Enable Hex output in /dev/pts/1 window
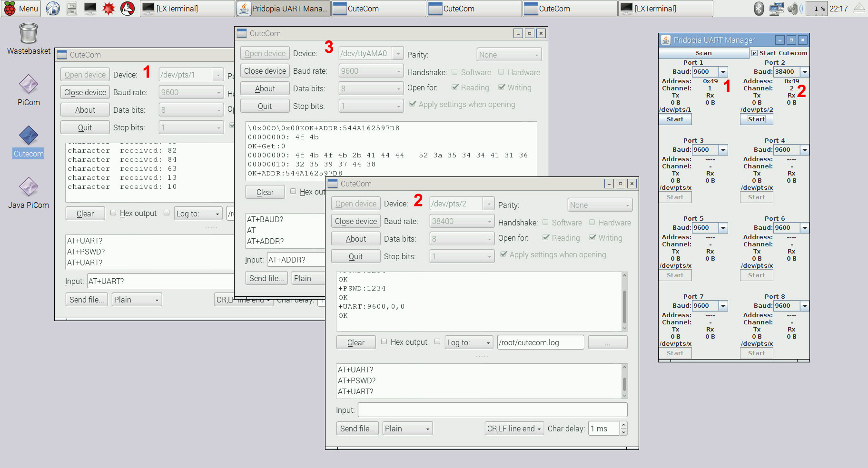The height and width of the screenshot is (468, 868). 113,213
